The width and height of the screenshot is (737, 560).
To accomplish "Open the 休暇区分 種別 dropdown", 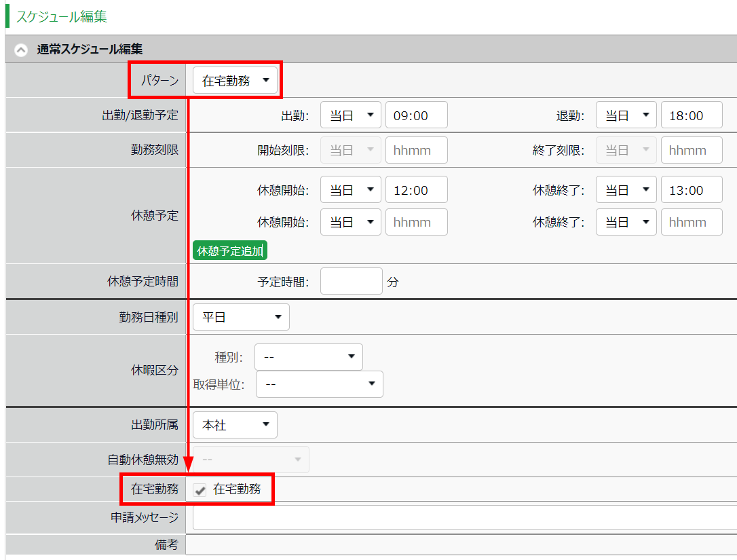I will pos(308,357).
